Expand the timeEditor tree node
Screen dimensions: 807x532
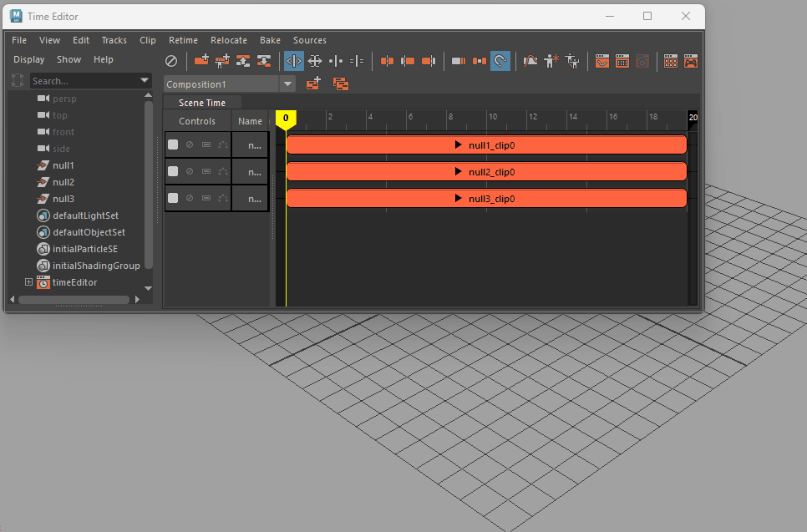click(28, 282)
